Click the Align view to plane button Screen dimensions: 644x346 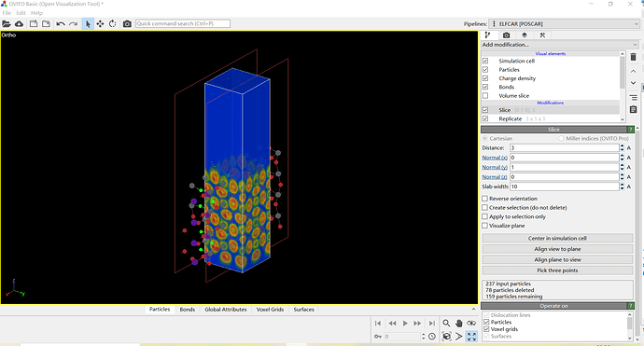coord(557,249)
